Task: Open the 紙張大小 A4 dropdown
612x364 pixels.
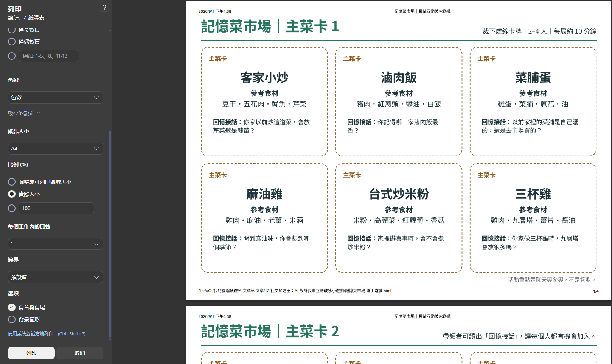Action: (x=55, y=149)
